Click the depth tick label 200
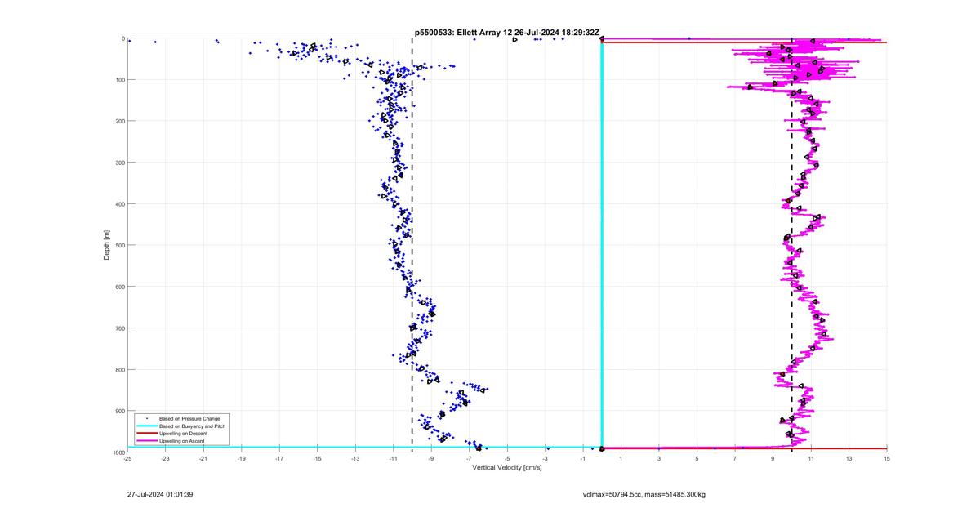The image size is (980, 508). coord(118,121)
